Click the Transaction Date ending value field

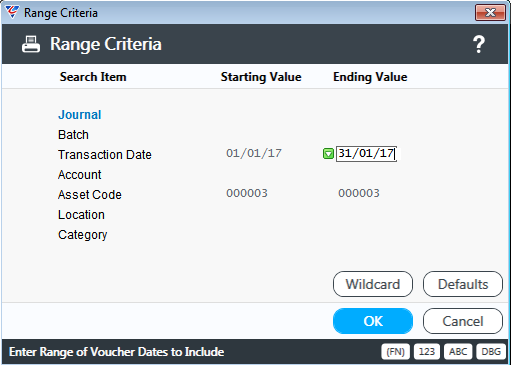coord(366,154)
